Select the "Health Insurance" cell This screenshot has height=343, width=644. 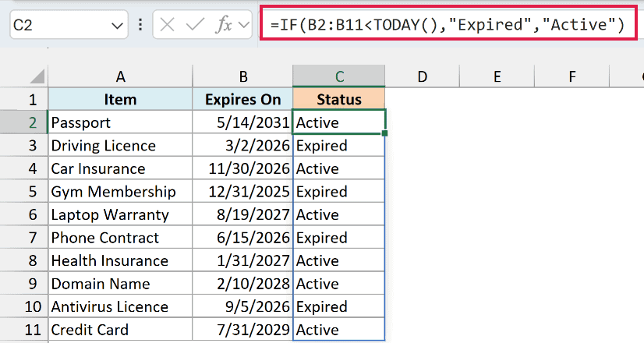[x=120, y=260]
